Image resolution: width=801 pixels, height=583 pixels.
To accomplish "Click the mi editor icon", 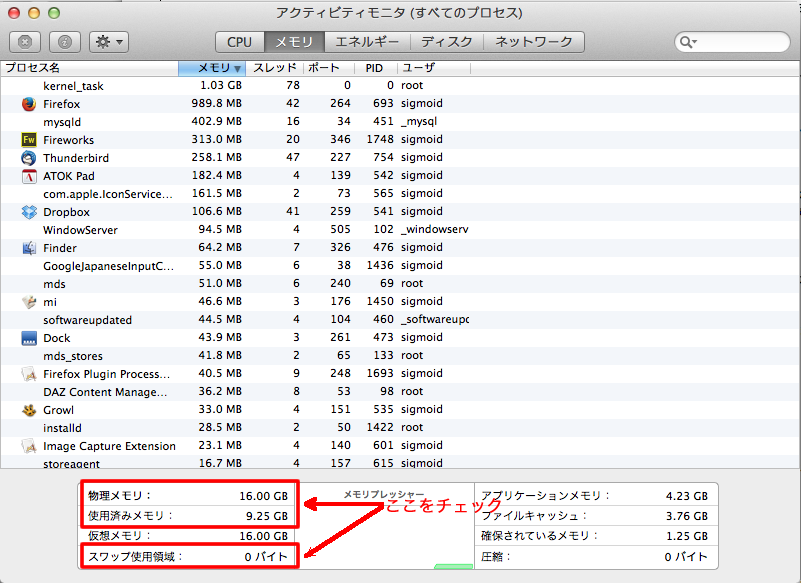I will coord(29,301).
